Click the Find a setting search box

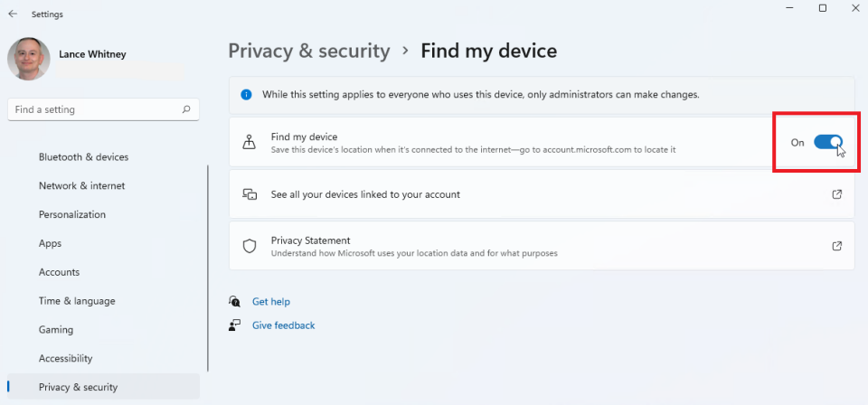[95, 109]
